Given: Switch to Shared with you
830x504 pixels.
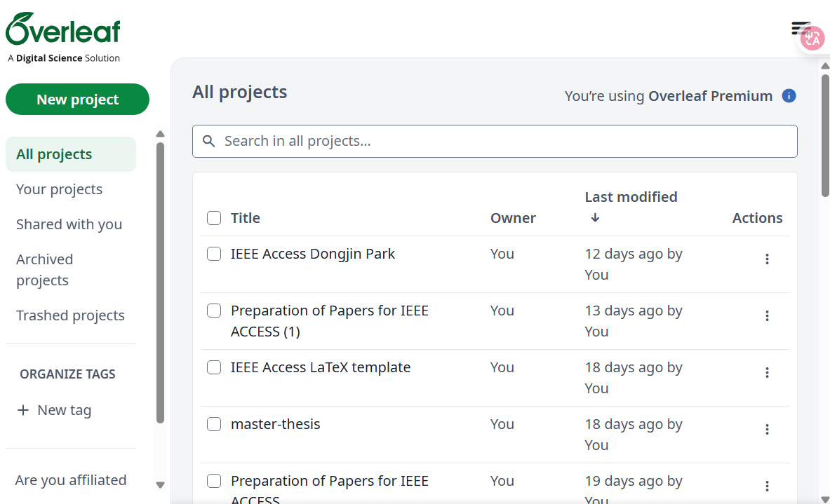Looking at the screenshot, I should [x=69, y=224].
